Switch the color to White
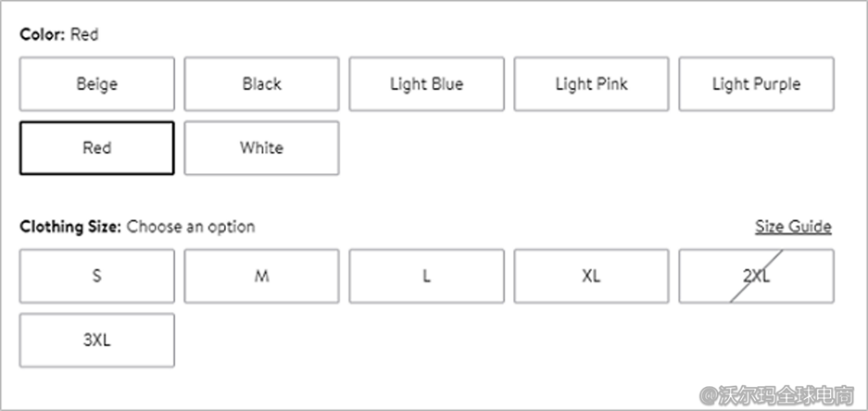The height and width of the screenshot is (411, 868). pyautogui.click(x=261, y=148)
